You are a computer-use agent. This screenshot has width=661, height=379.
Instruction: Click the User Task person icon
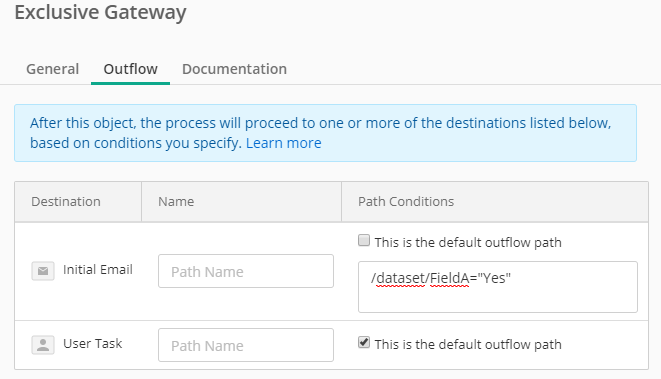(x=43, y=345)
